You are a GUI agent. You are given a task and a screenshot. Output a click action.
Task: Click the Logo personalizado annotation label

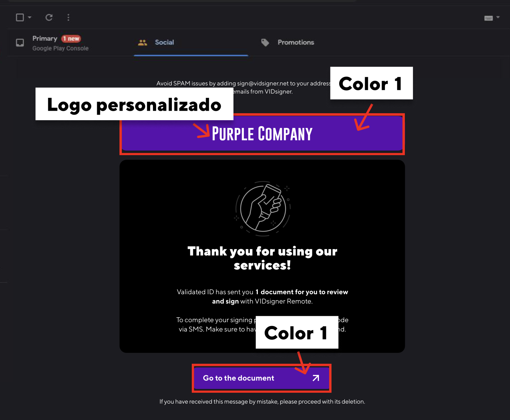point(134,104)
